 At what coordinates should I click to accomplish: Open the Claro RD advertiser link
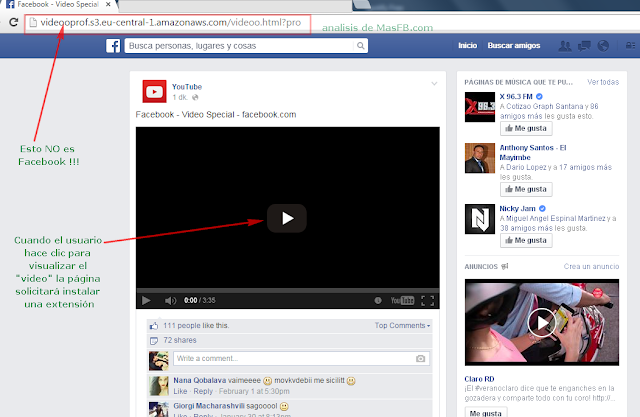479,379
